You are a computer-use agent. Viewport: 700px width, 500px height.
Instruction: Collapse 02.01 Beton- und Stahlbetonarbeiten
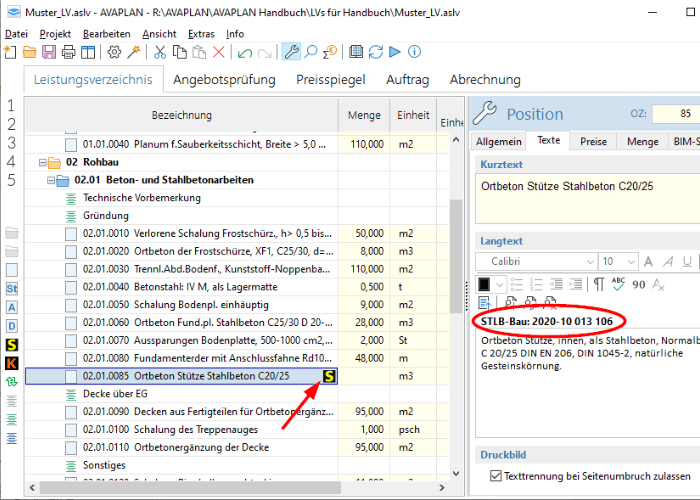click(x=51, y=180)
